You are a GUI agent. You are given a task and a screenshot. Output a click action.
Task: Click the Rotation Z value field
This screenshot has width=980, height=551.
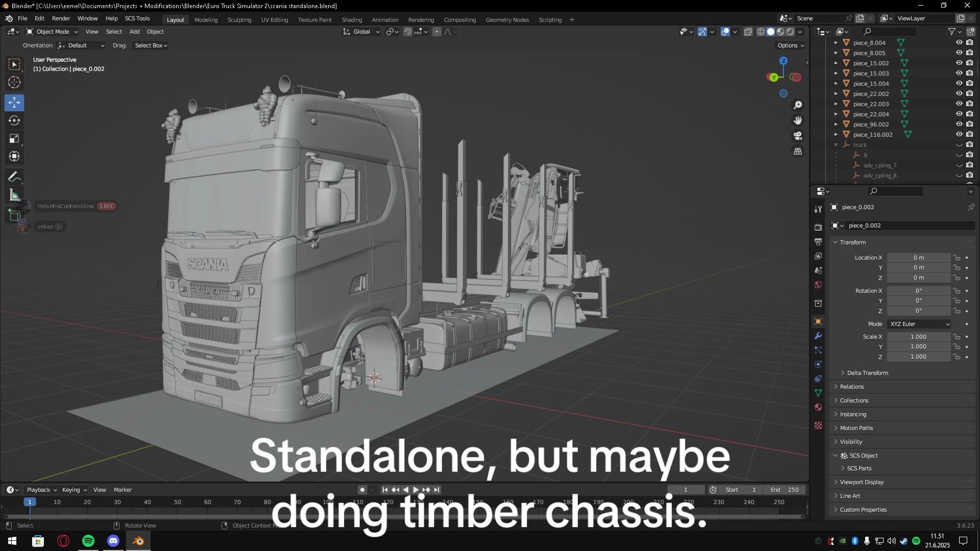[919, 311]
